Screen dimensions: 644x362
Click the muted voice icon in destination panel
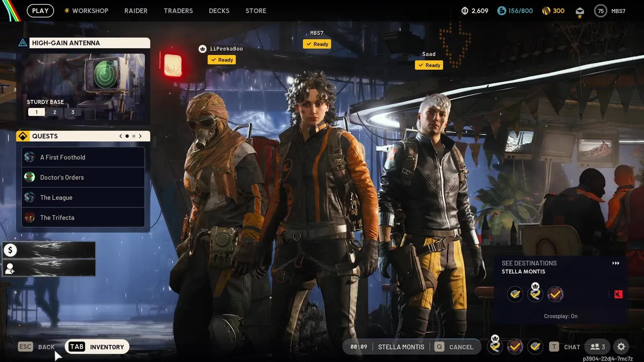pyautogui.click(x=618, y=294)
